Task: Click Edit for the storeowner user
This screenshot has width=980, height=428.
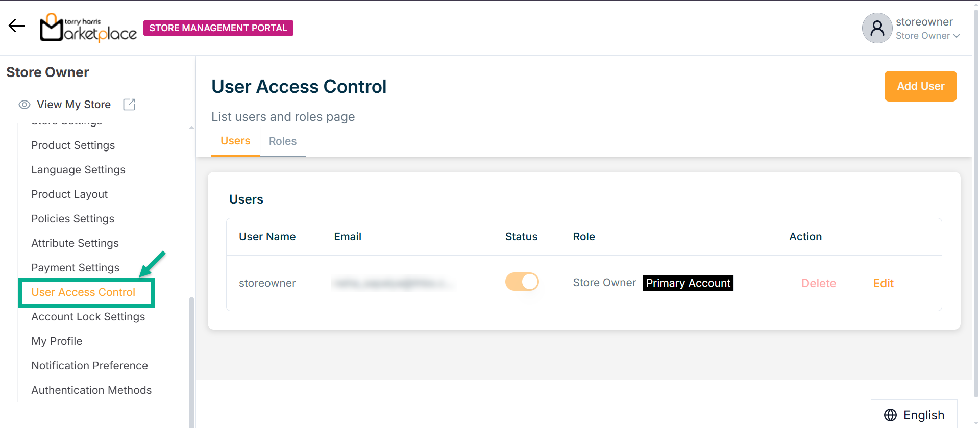Action: [x=883, y=283]
